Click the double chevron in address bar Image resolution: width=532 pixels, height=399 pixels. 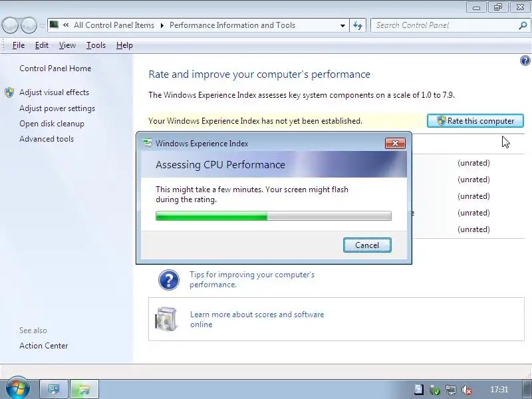[66, 25]
